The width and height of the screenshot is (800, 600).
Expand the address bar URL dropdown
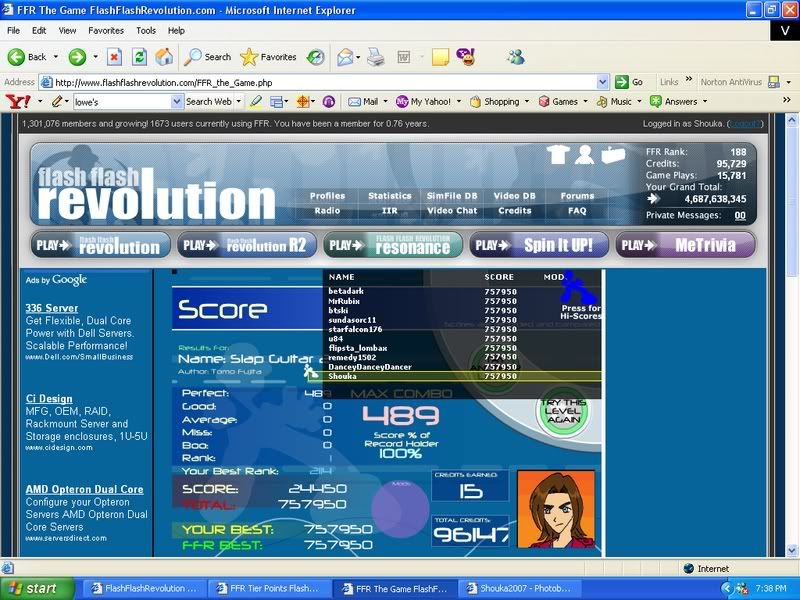click(603, 82)
